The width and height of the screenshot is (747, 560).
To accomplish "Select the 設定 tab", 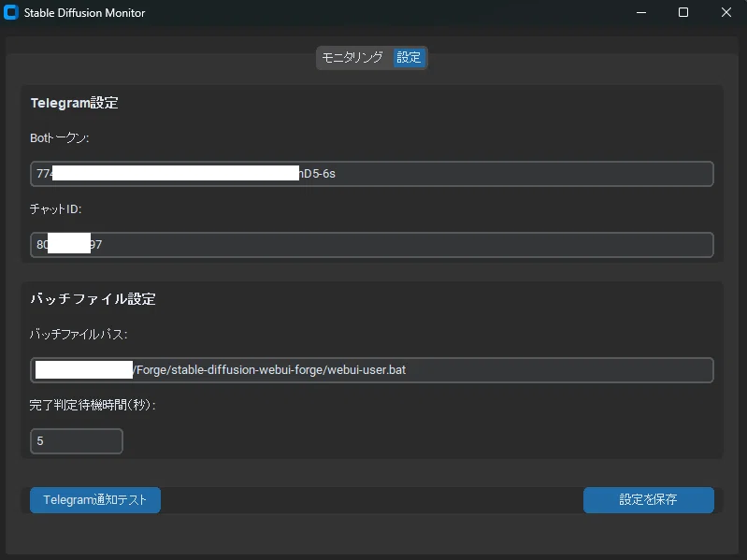I will tap(409, 58).
